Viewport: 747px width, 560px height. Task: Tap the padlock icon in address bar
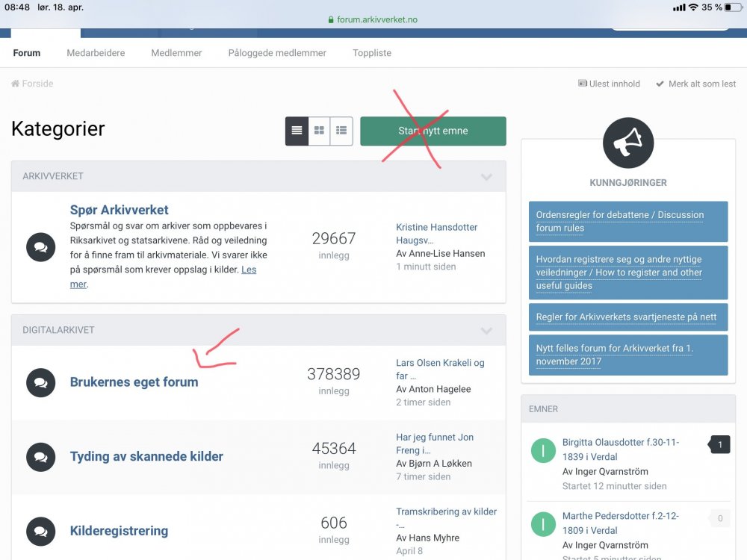tap(331, 19)
